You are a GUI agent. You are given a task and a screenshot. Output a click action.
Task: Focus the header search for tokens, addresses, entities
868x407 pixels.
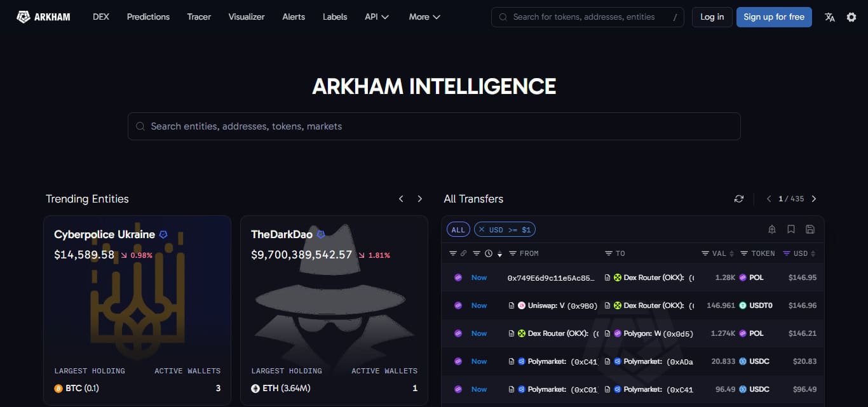(x=587, y=17)
